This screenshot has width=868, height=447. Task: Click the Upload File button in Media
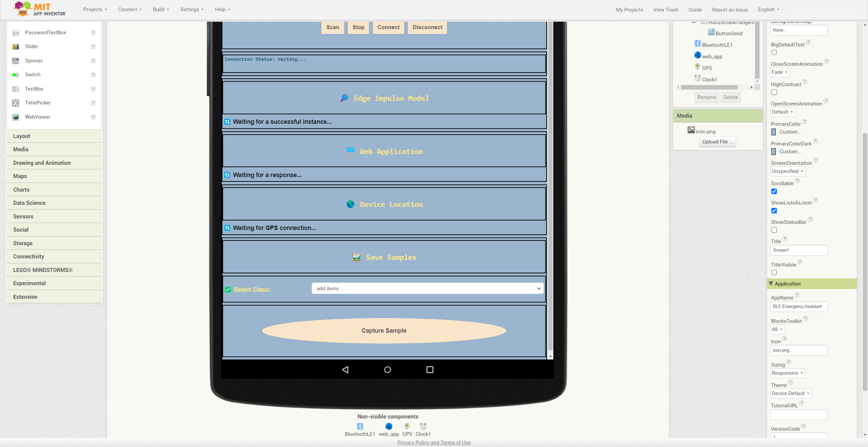coord(717,141)
